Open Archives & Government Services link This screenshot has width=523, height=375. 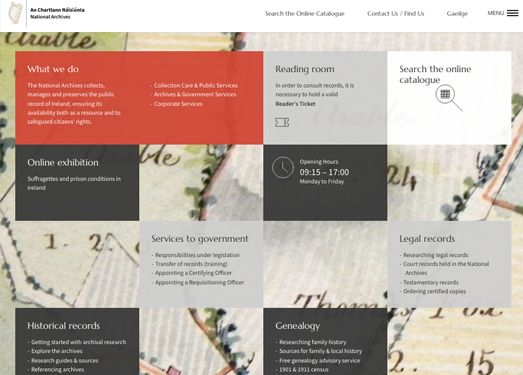click(x=195, y=94)
